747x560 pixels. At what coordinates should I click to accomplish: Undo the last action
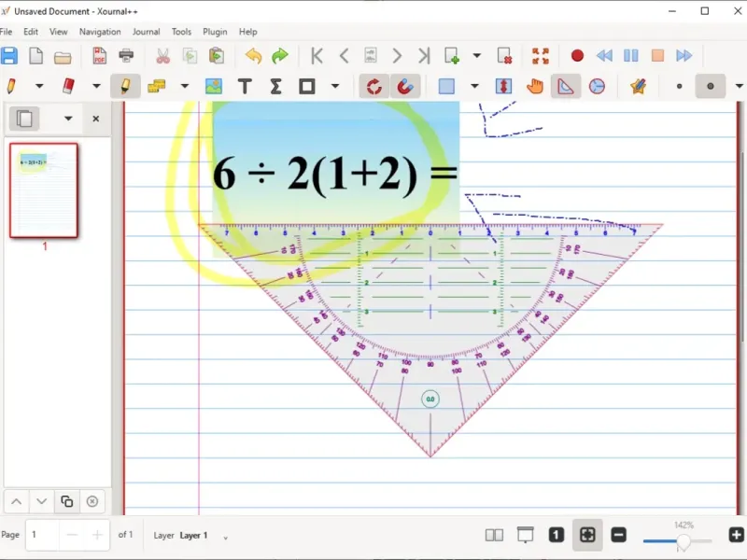[253, 56]
